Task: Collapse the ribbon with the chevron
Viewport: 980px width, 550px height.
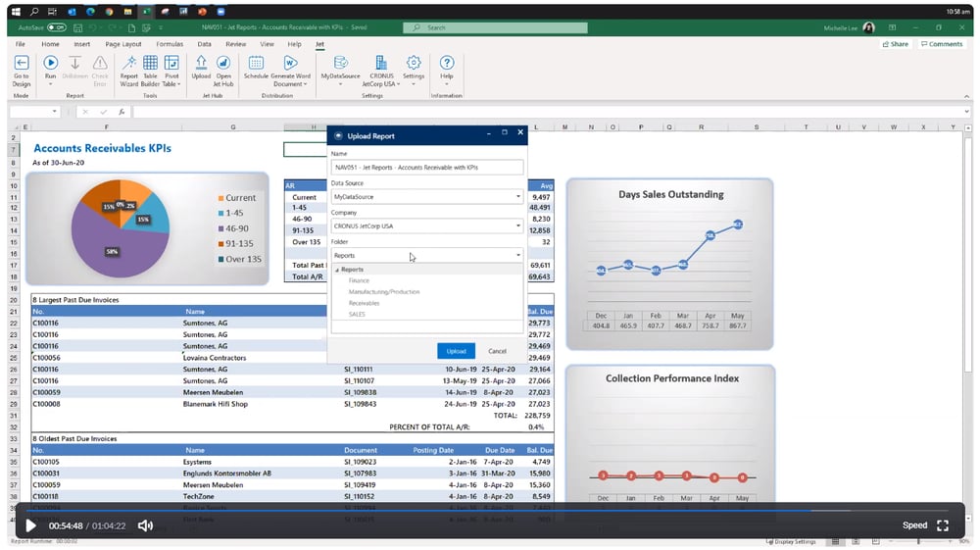Action: pyautogui.click(x=966, y=96)
